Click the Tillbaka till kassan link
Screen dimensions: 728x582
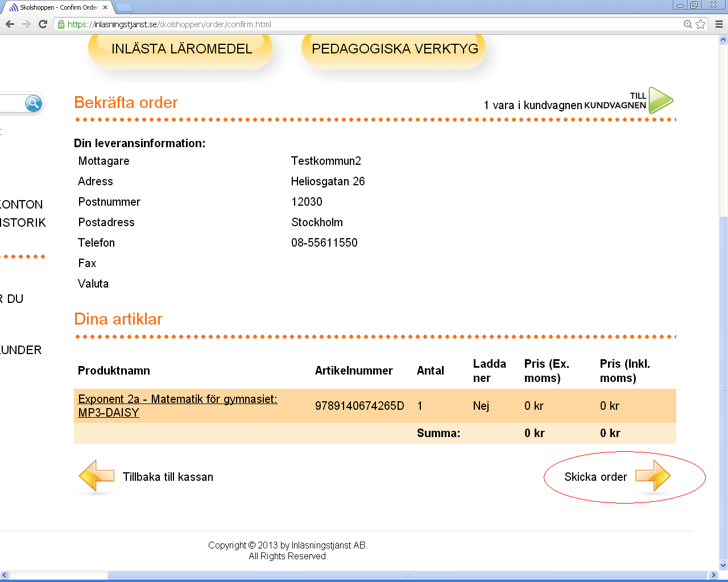tap(168, 477)
